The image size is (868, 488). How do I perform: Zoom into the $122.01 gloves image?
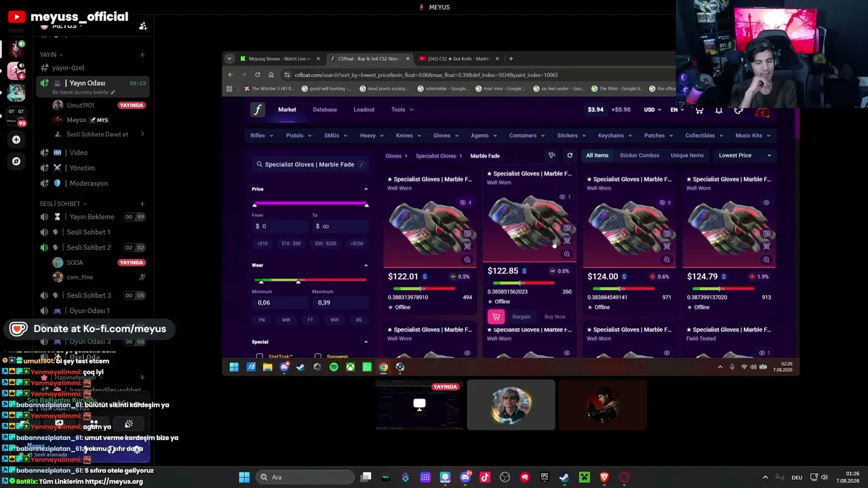pyautogui.click(x=467, y=260)
